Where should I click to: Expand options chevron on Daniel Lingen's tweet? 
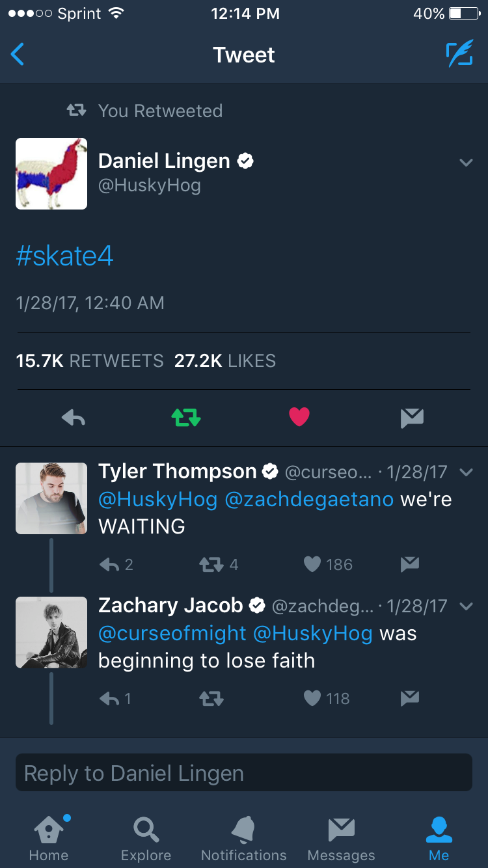click(466, 162)
